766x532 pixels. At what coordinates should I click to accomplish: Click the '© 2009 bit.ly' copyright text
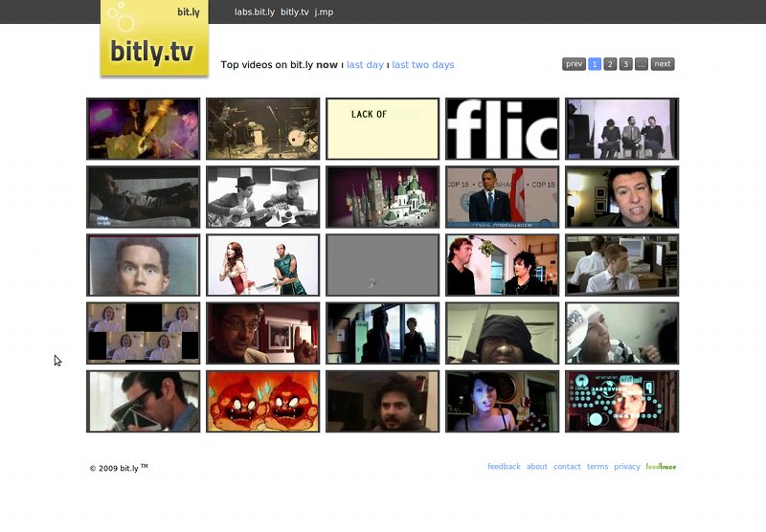(x=118, y=468)
